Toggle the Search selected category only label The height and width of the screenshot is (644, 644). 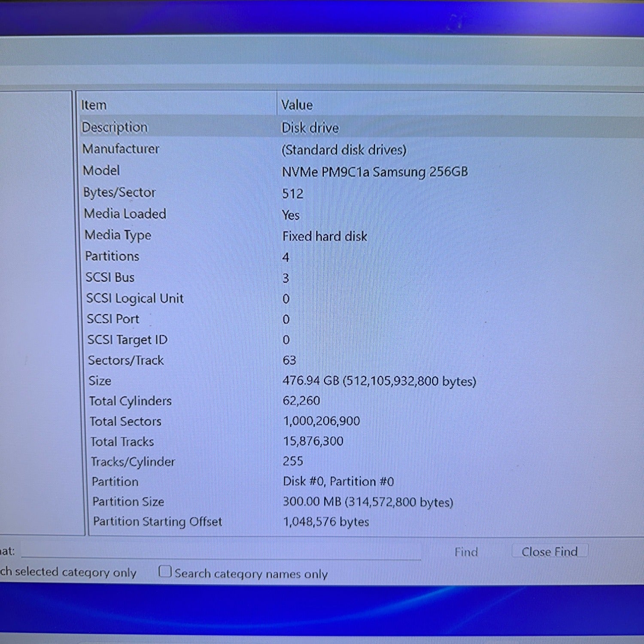tap(69, 572)
